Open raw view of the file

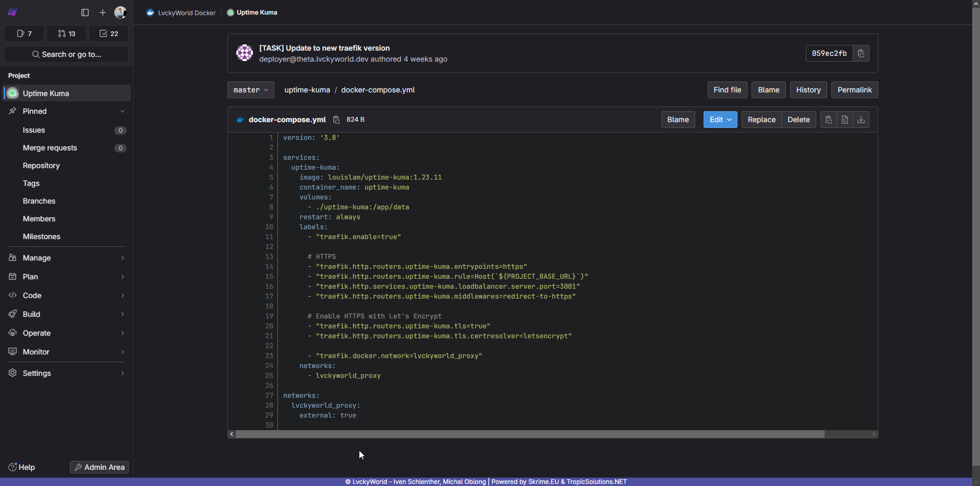(844, 120)
